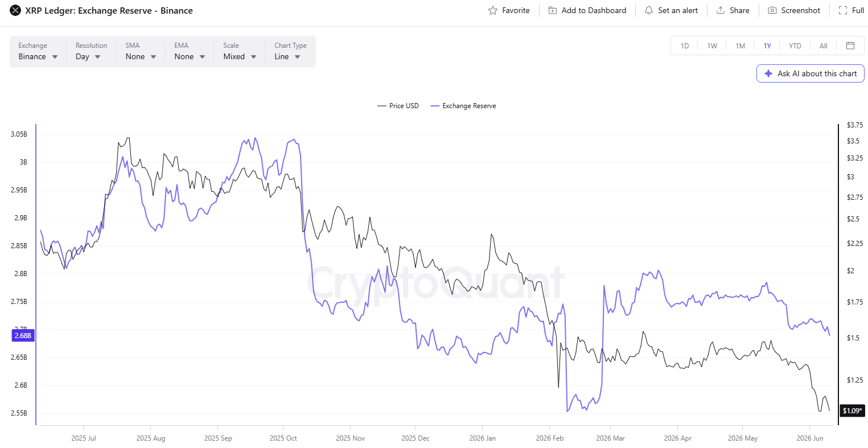This screenshot has height=448, width=868.
Task: Click the 2026 Mar x-axis label
Action: pos(611,438)
